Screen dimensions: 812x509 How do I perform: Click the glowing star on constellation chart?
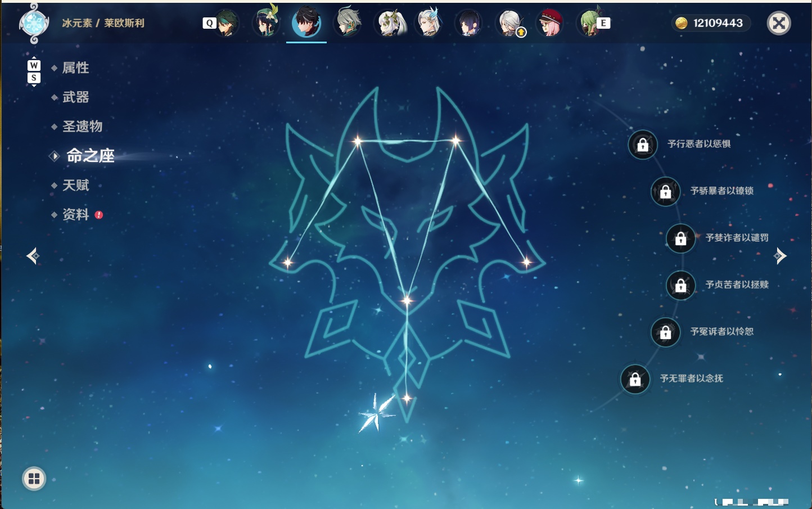coord(376,413)
